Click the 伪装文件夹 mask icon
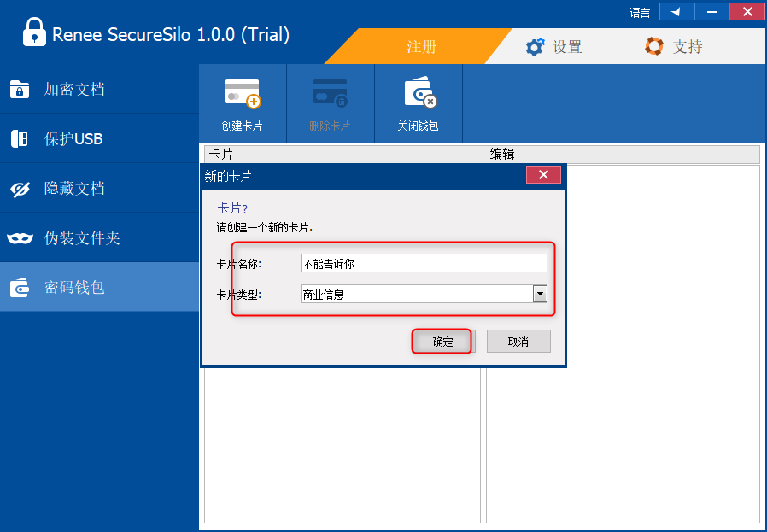This screenshot has width=767, height=532. tap(20, 238)
